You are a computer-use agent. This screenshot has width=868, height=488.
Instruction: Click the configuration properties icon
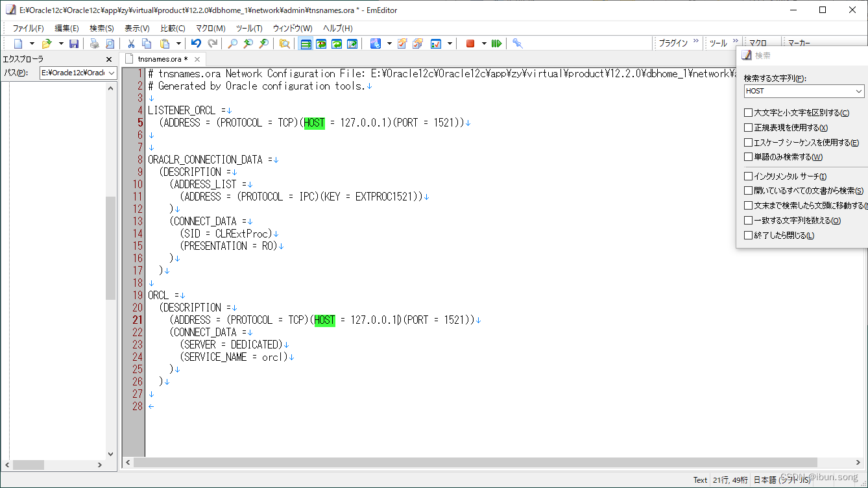tap(402, 43)
